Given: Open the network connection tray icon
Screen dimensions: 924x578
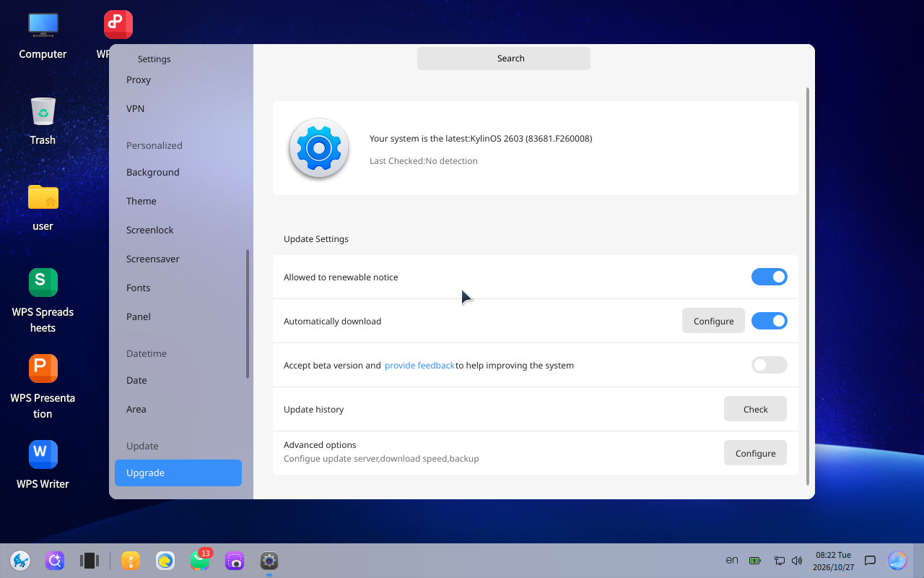Looking at the screenshot, I should 780,561.
